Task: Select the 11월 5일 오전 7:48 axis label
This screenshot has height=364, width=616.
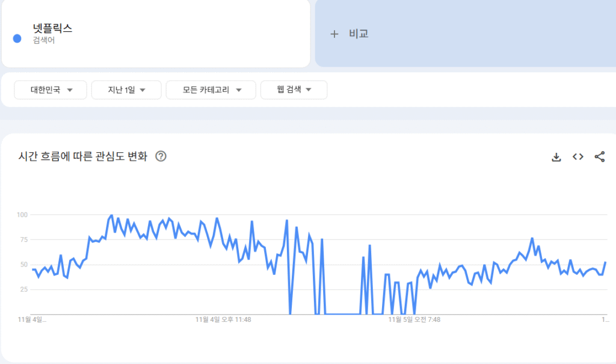Action: coord(414,319)
